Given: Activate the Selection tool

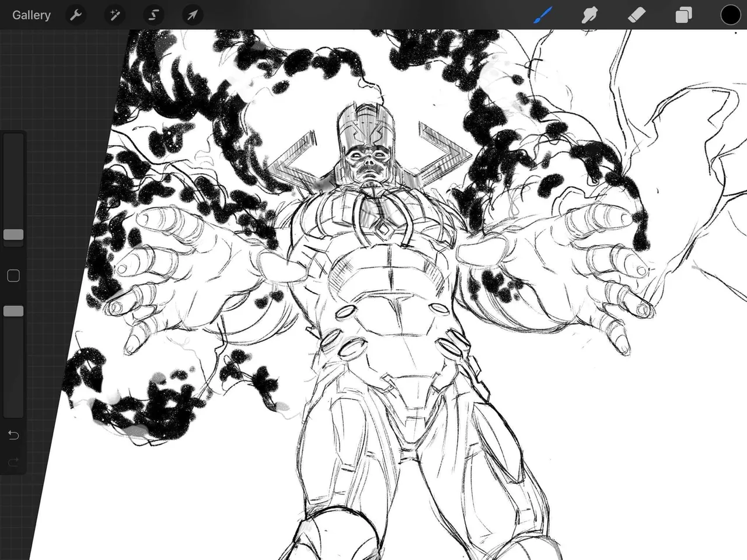Looking at the screenshot, I should tap(153, 15).
